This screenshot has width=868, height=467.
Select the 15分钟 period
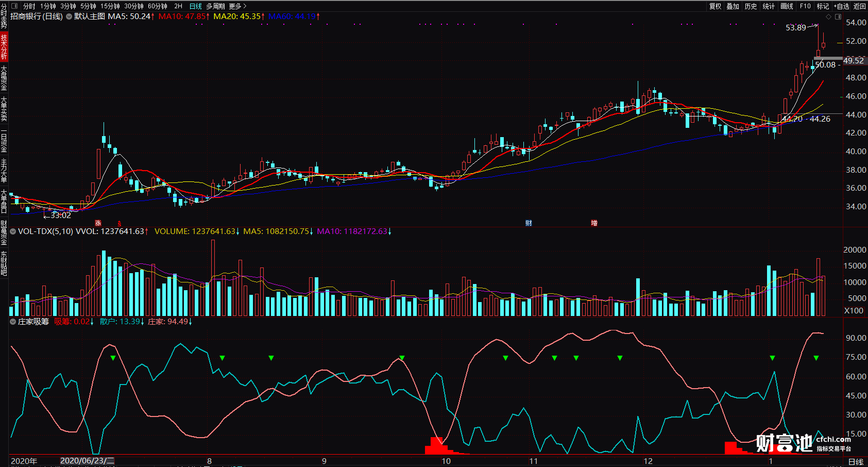click(x=110, y=6)
